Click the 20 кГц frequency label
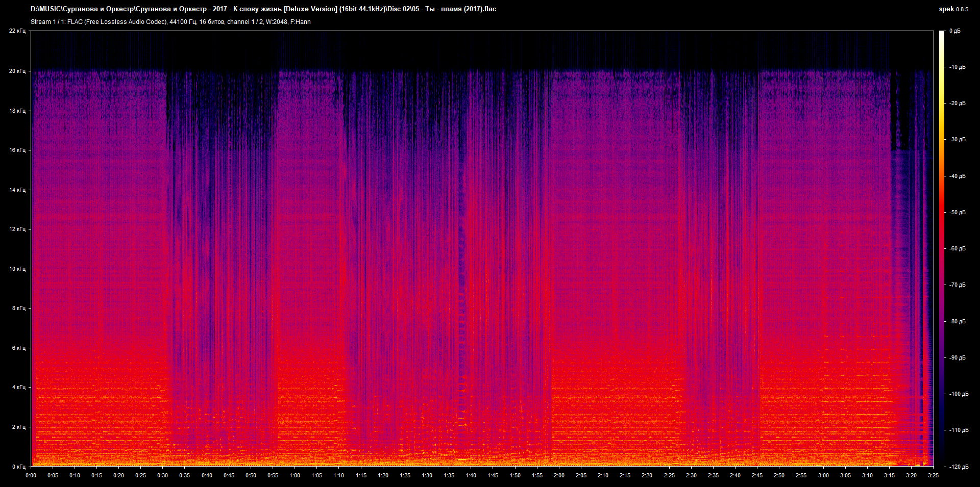The height and width of the screenshot is (487, 980). [x=17, y=71]
